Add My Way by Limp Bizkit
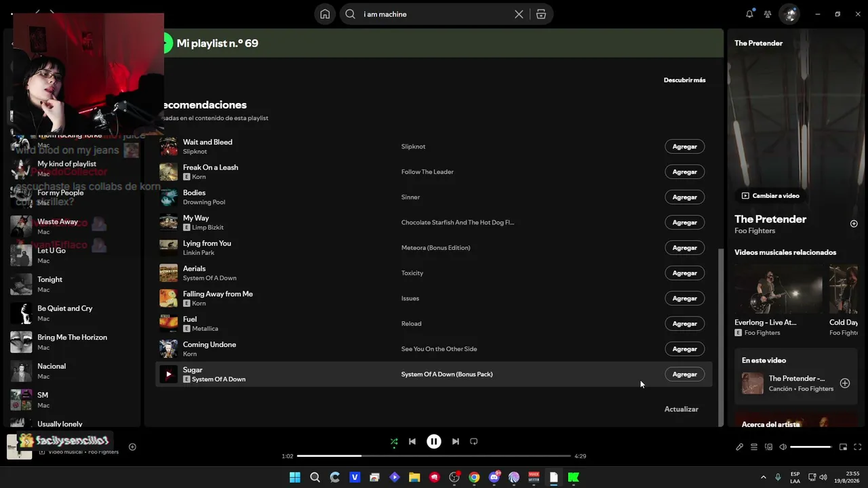The height and width of the screenshot is (488, 868). pyautogui.click(x=685, y=222)
